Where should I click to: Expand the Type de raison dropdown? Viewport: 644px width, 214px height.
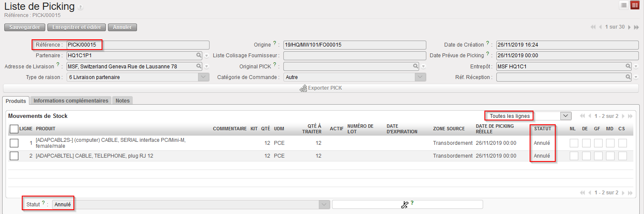pos(204,77)
